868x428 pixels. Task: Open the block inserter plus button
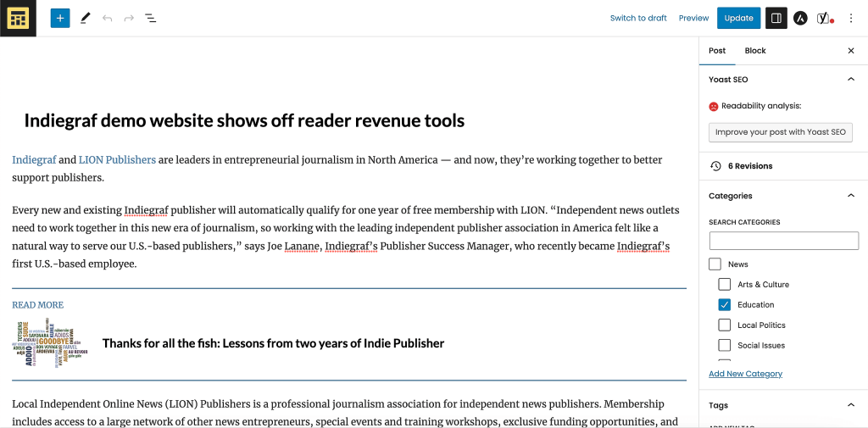pyautogui.click(x=60, y=18)
